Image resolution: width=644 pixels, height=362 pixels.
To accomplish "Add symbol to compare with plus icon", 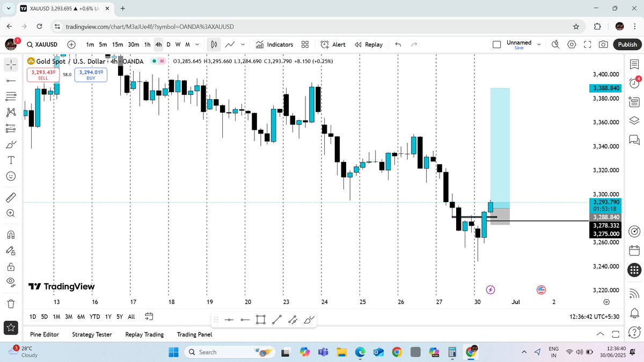I will (x=71, y=45).
